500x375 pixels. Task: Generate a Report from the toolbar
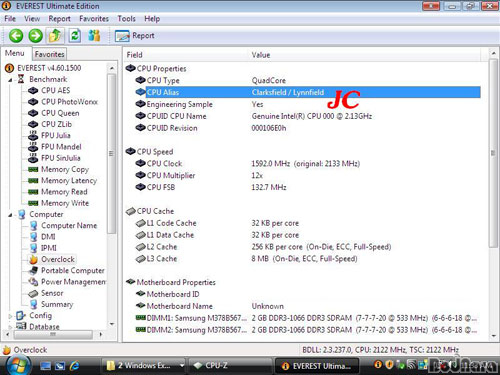pyautogui.click(x=135, y=36)
